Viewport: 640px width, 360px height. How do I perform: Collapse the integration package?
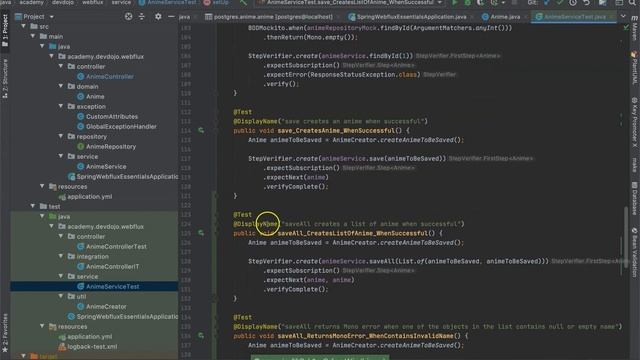(61, 256)
